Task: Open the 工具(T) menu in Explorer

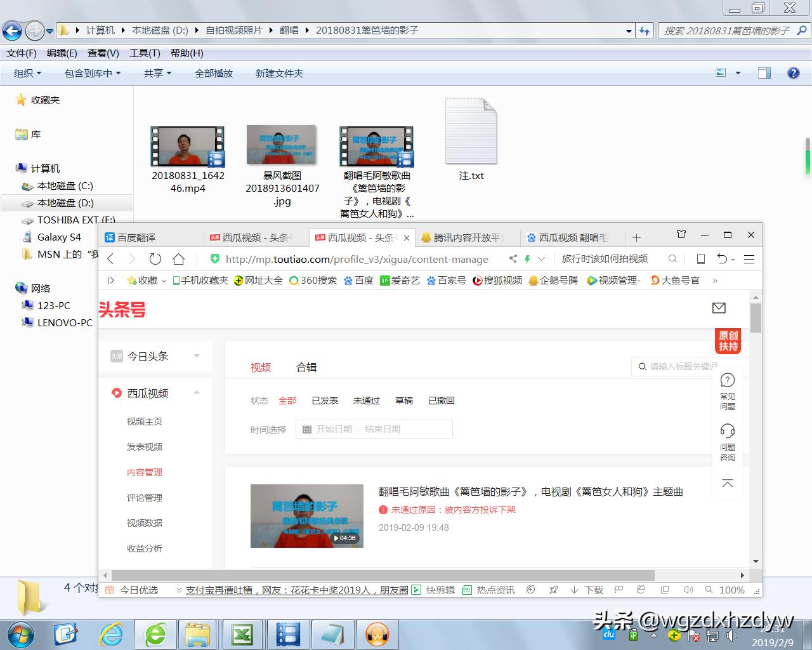Action: (x=145, y=53)
